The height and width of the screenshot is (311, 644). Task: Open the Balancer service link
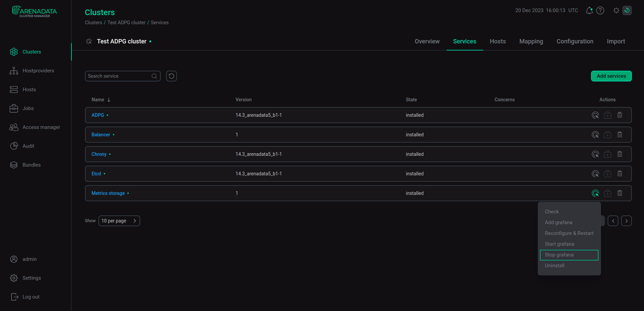(101, 135)
